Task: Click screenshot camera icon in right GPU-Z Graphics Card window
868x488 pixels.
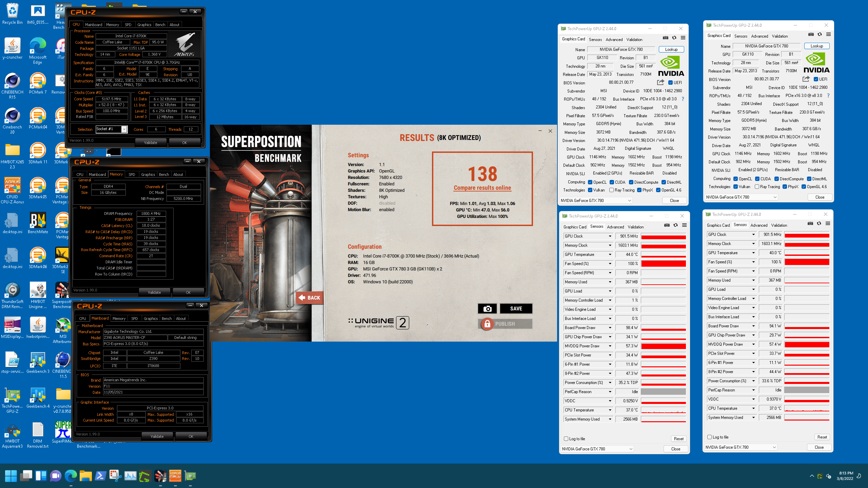Action: (811, 34)
